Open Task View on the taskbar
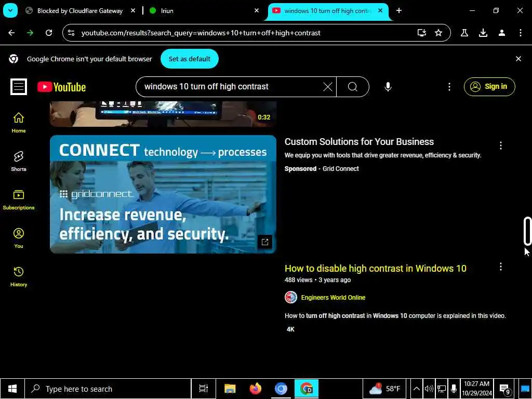 pos(204,389)
